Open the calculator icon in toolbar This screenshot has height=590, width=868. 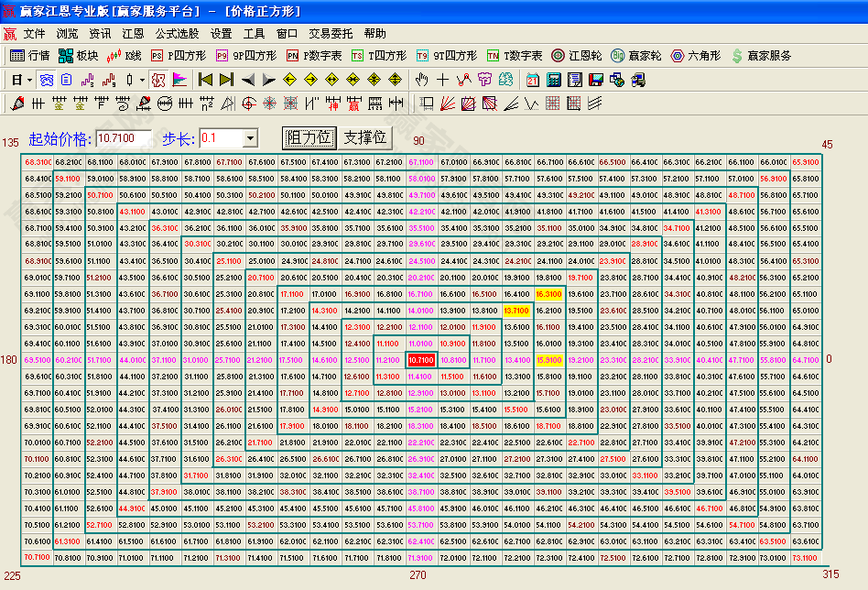[x=554, y=80]
